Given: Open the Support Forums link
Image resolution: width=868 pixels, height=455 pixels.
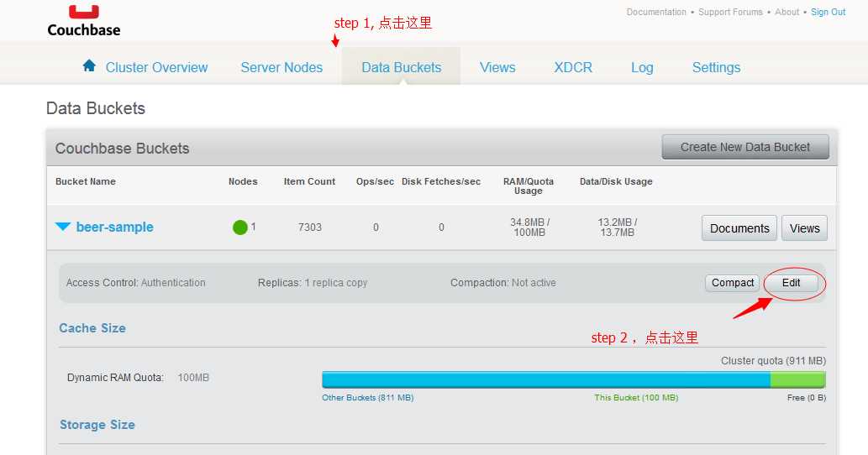Looking at the screenshot, I should (x=730, y=12).
